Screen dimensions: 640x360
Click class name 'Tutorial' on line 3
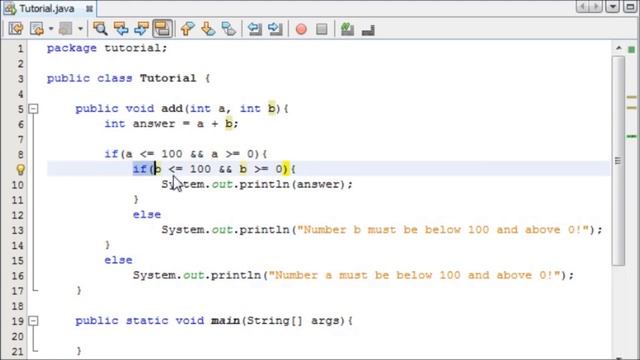pos(168,78)
